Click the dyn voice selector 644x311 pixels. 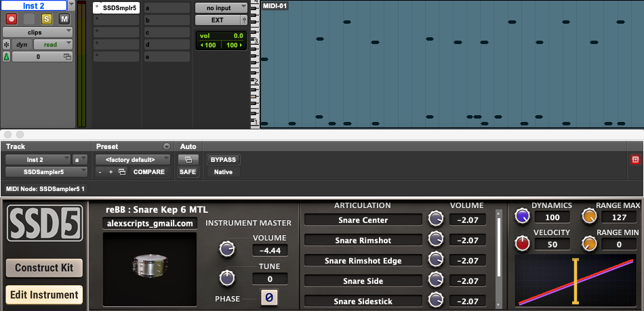pyautogui.click(x=22, y=45)
